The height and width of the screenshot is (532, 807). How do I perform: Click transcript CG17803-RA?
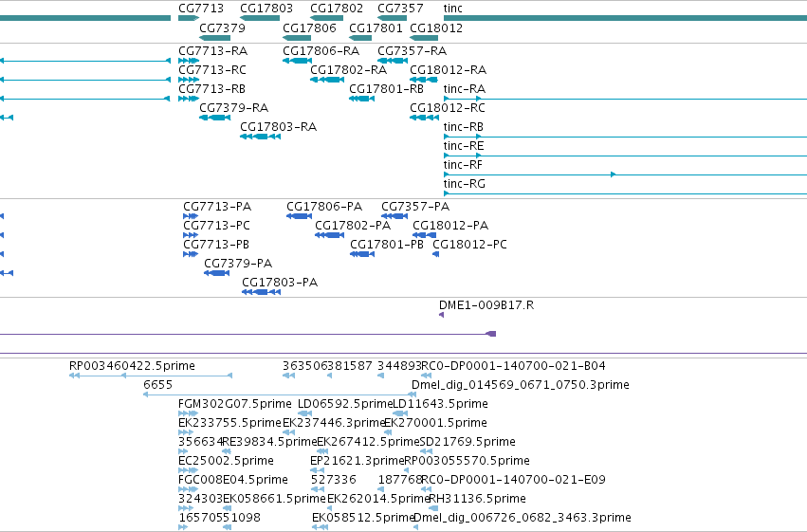[278, 127]
